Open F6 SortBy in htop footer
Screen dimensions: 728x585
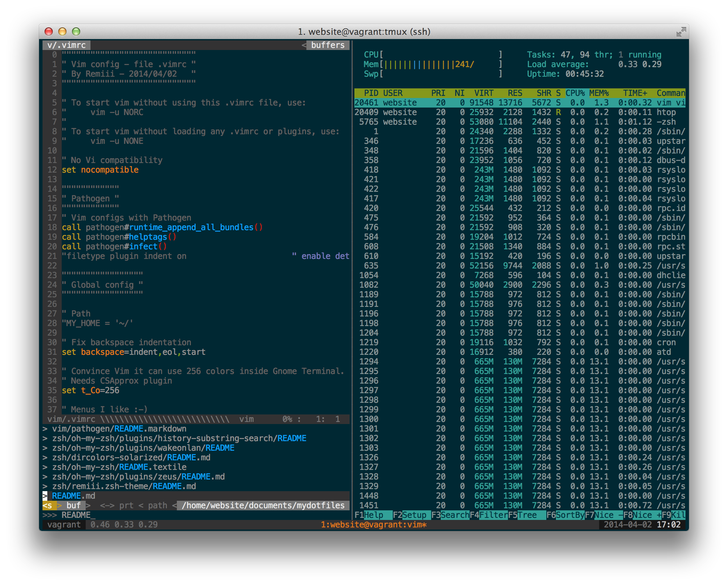pos(566,515)
